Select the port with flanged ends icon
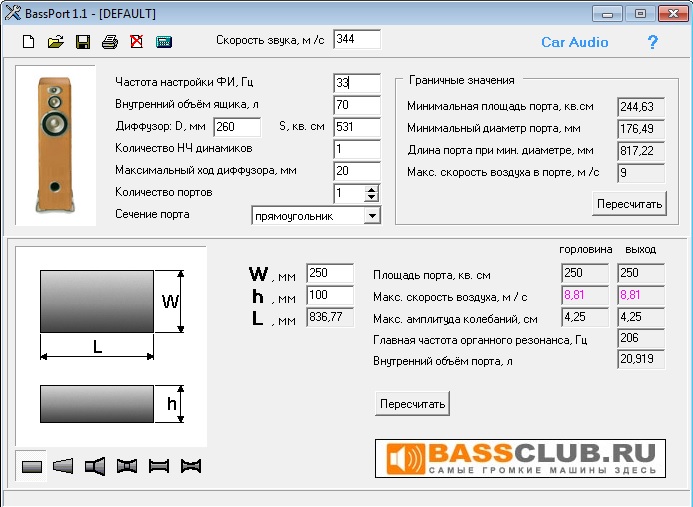 [x=159, y=466]
